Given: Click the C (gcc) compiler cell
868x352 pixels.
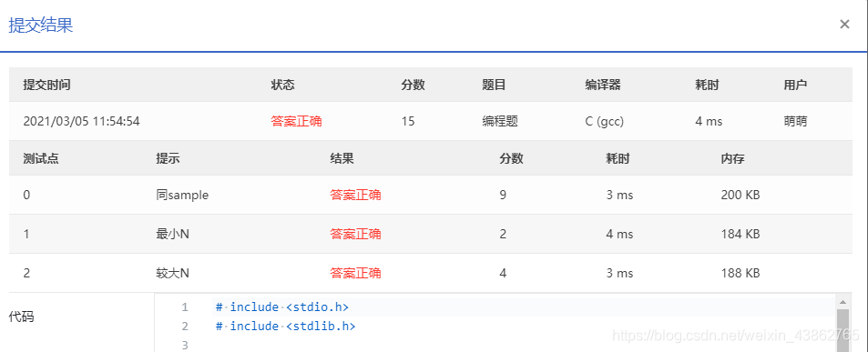Looking at the screenshot, I should (605, 122).
